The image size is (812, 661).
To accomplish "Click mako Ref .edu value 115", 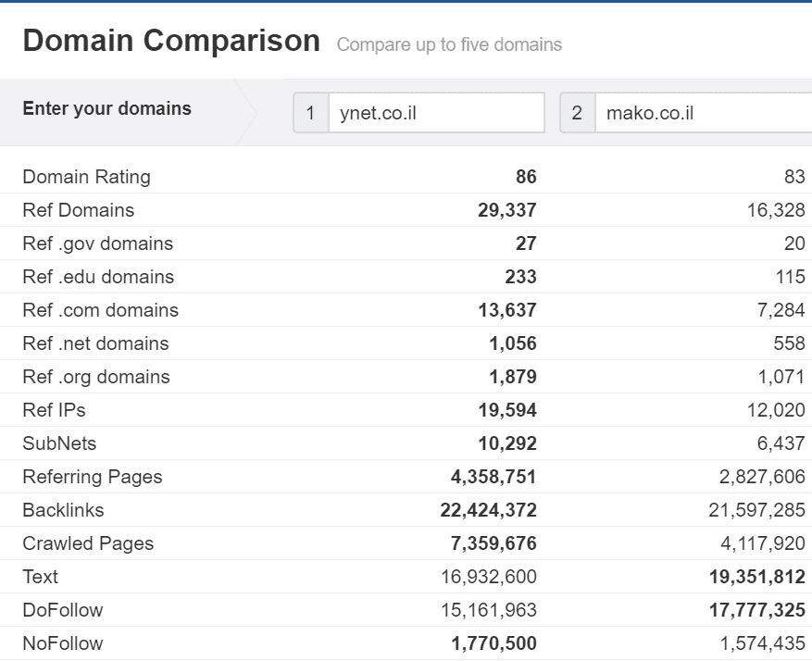I will 791,277.
